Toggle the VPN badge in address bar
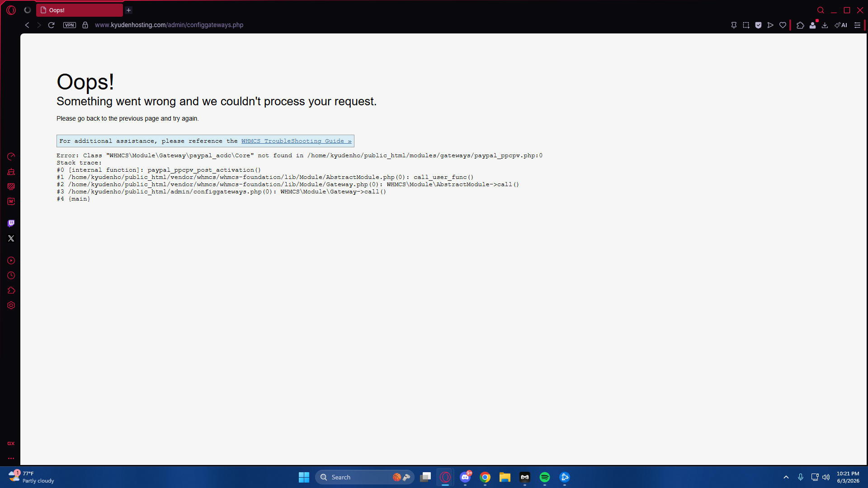 click(x=70, y=25)
